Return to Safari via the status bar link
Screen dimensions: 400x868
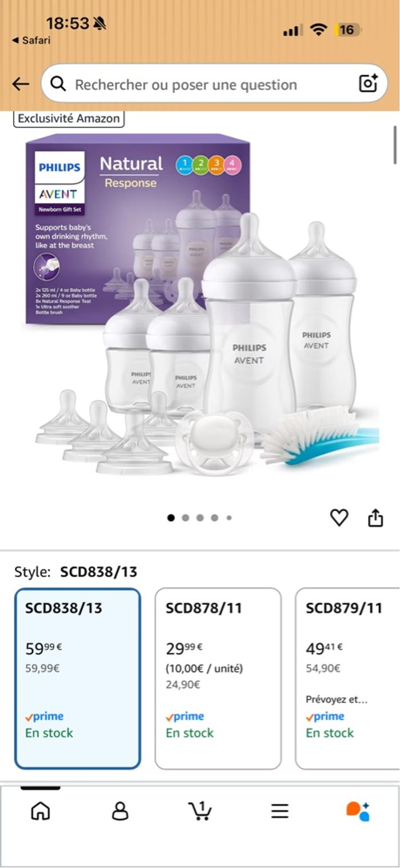point(31,41)
